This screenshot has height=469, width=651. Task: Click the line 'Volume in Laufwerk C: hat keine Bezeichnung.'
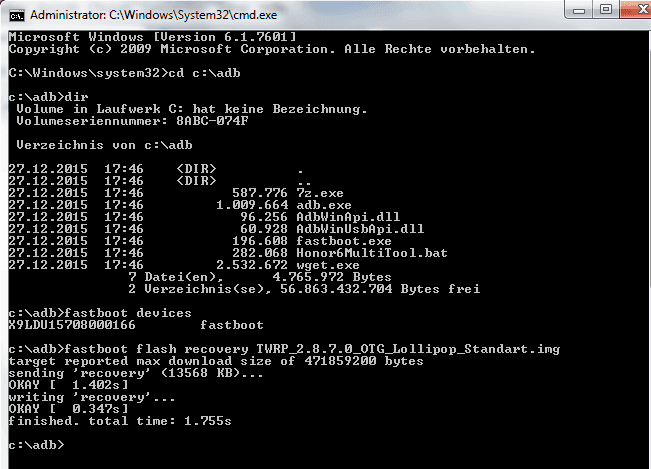click(192, 109)
